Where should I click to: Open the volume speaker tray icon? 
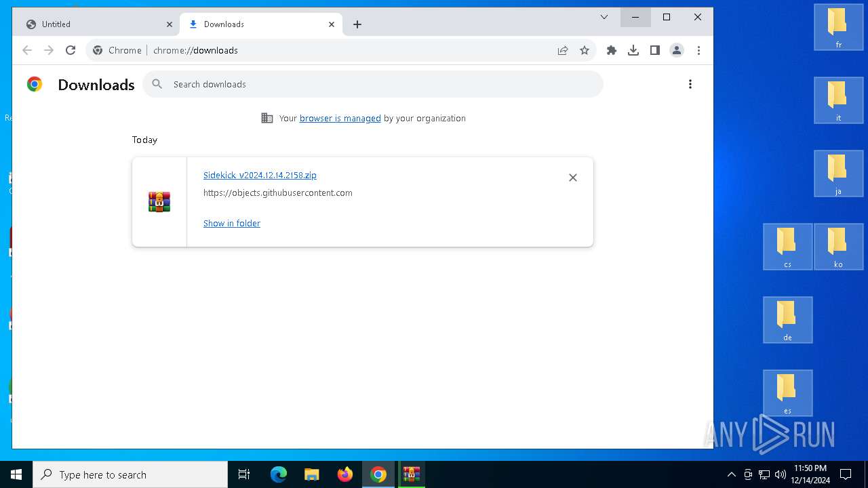pos(781,474)
